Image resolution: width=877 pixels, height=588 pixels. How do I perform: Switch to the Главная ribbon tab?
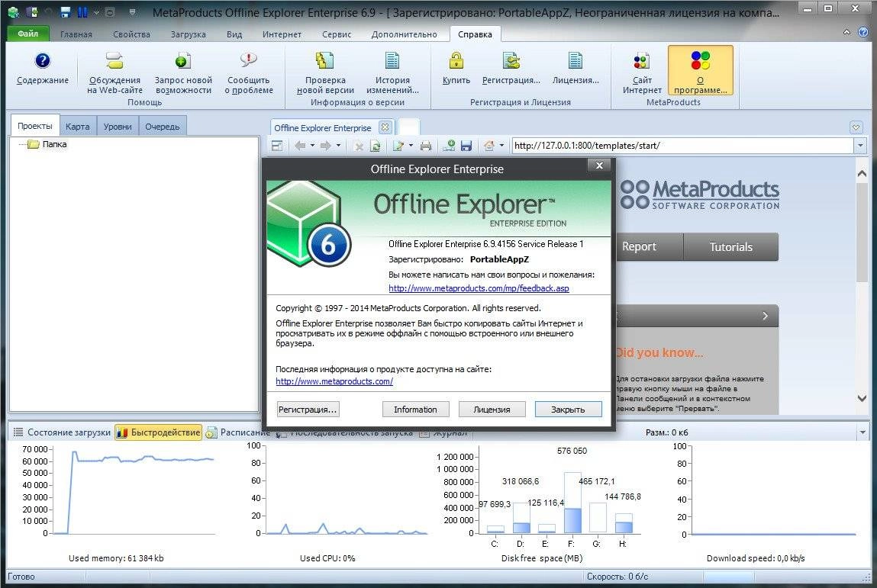pyautogui.click(x=76, y=34)
